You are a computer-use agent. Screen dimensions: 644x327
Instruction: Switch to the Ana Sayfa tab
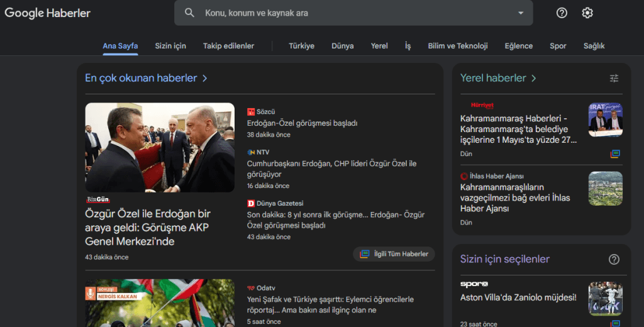pos(120,46)
